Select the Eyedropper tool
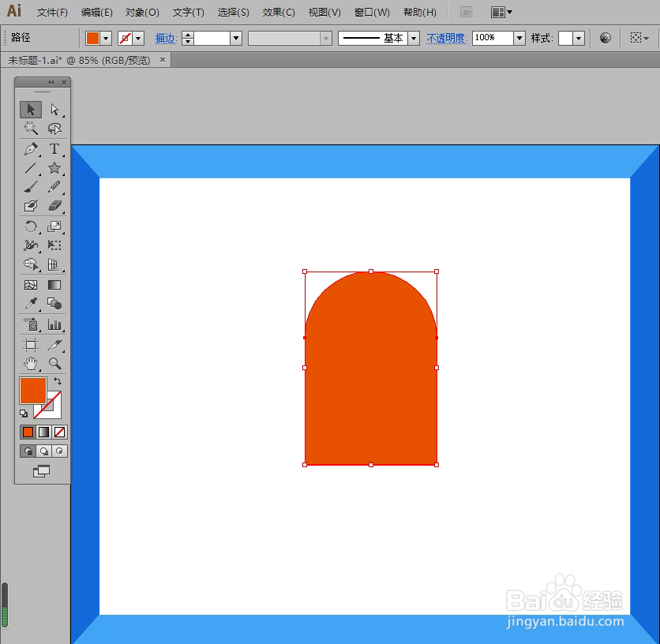Viewport: 660px width, 644px height. pos(31,304)
